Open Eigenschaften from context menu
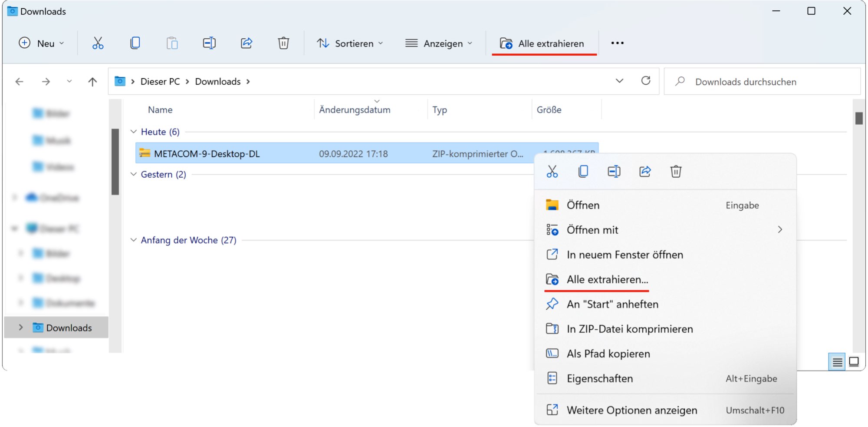The width and height of the screenshot is (868, 427). click(665, 378)
